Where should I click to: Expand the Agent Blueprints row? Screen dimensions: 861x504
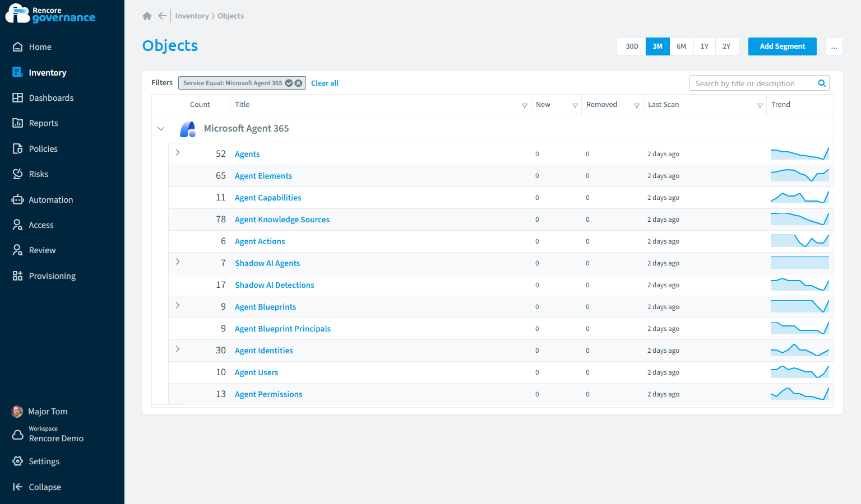[178, 305]
